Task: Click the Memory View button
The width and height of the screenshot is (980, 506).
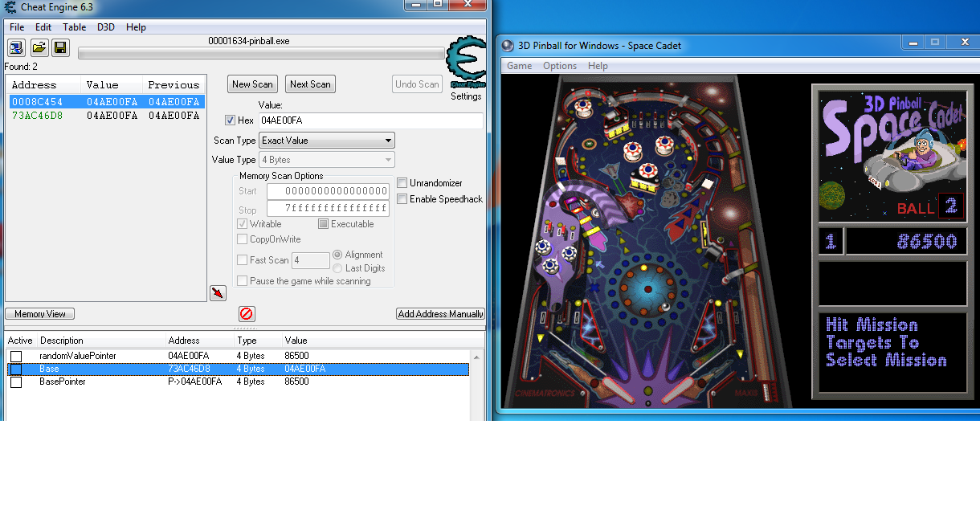Action: (x=40, y=314)
